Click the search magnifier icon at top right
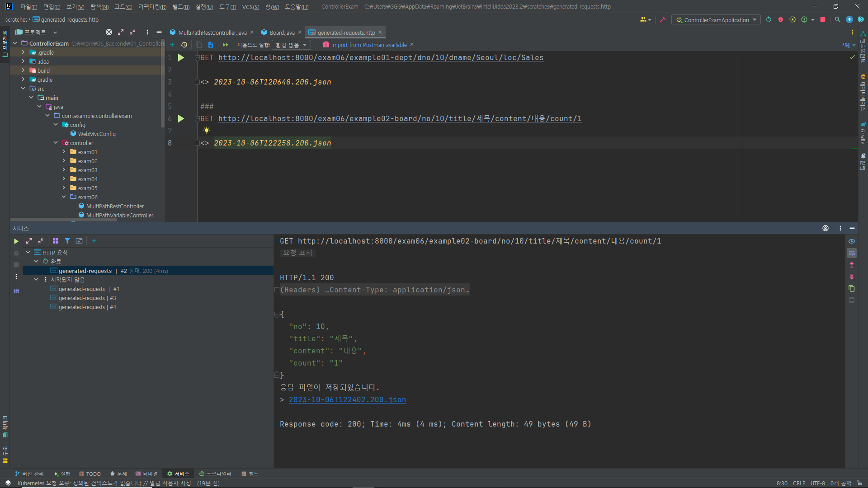Image resolution: width=868 pixels, height=488 pixels. tap(837, 20)
